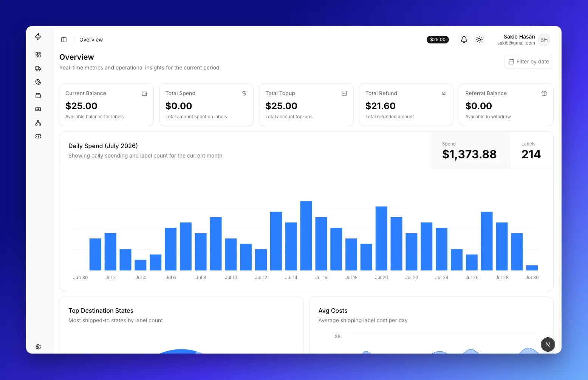Click the lightning bolt logo in sidebar
This screenshot has height=380, width=588.
38,37
